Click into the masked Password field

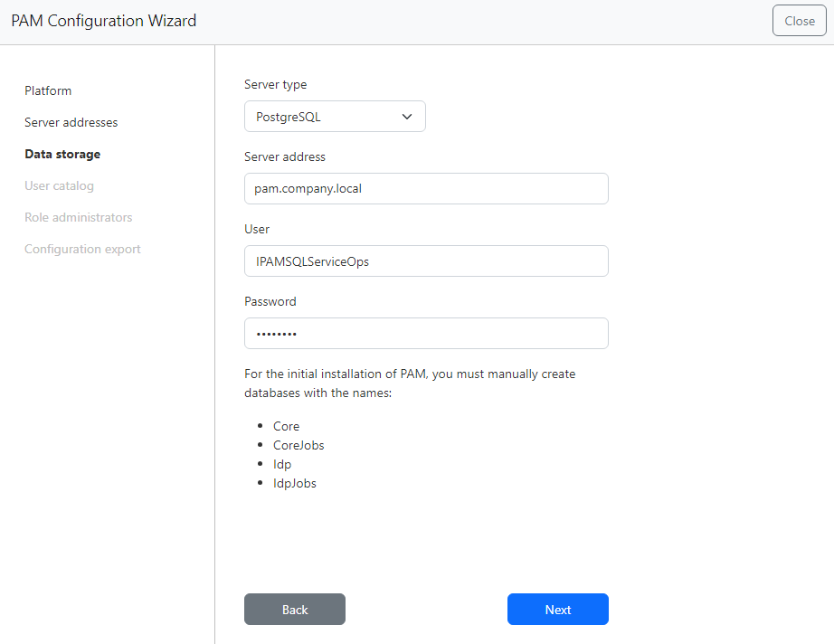point(426,334)
